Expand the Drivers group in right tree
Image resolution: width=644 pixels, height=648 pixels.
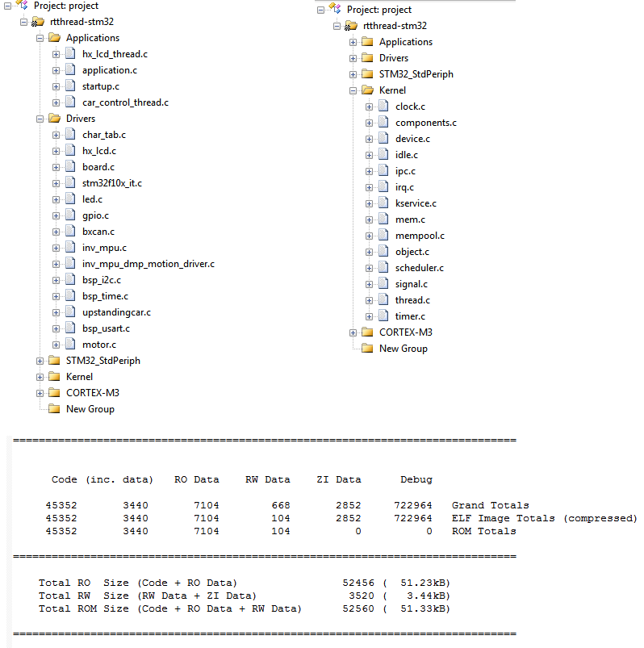tap(353, 59)
